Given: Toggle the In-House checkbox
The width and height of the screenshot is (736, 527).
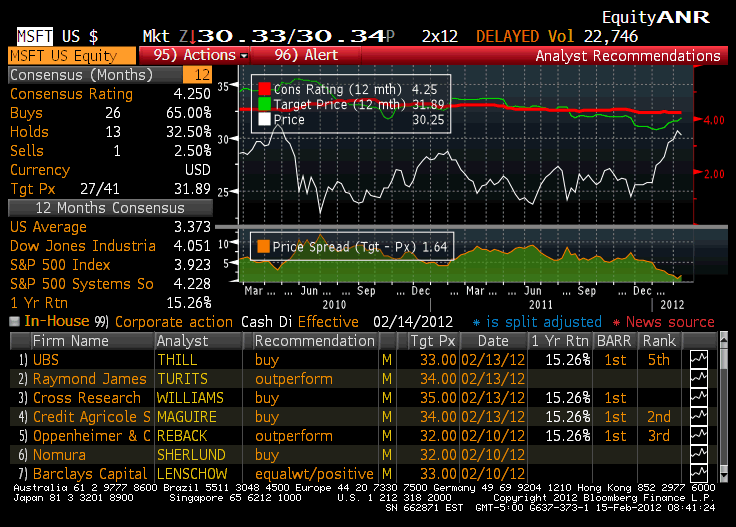Looking at the screenshot, I should pos(14,322).
